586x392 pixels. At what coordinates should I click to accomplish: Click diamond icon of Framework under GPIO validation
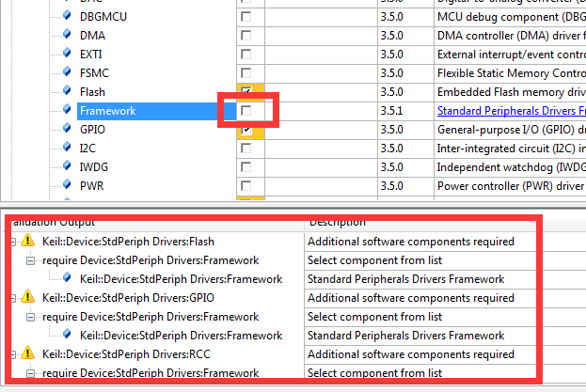point(67,334)
